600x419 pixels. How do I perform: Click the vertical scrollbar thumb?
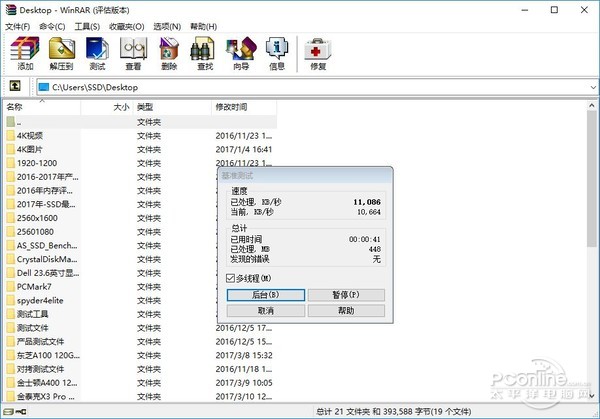592,179
